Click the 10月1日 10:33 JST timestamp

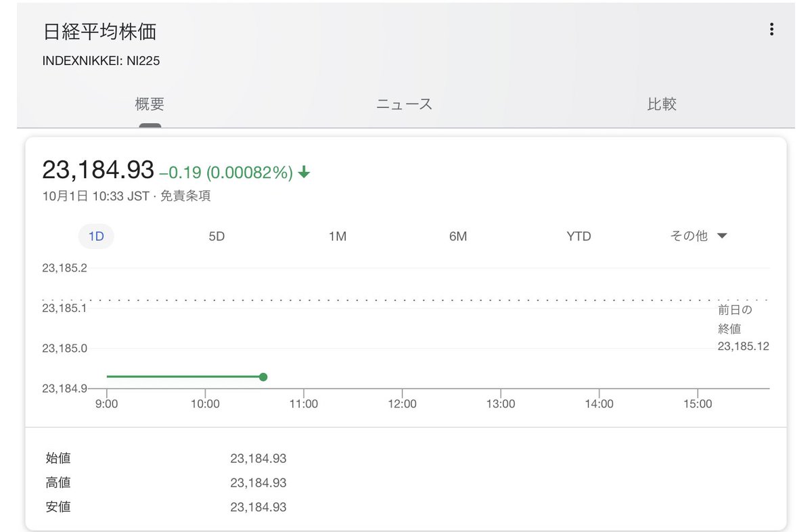[x=95, y=196]
